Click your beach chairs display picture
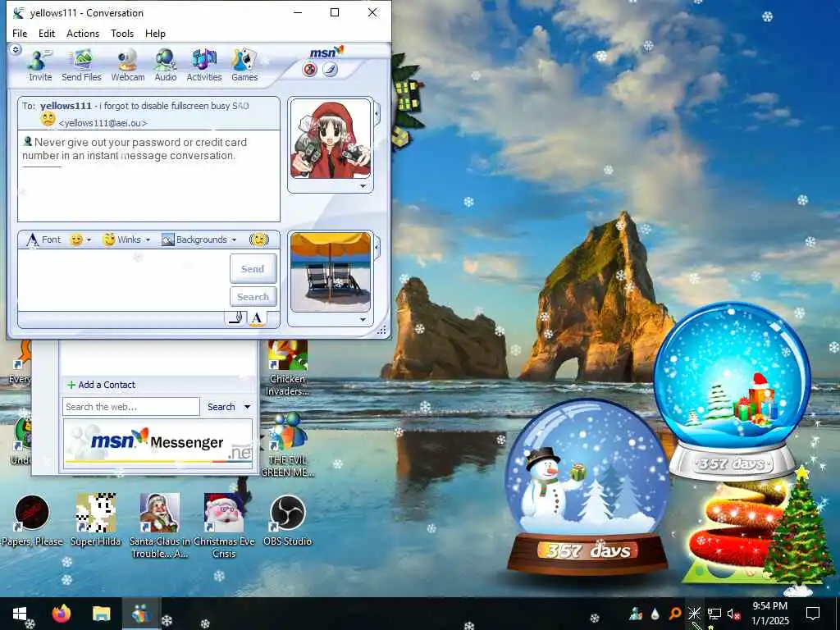 (331, 272)
